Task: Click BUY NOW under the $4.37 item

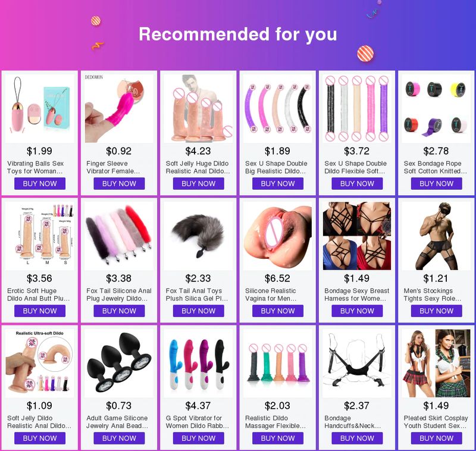Action: [x=199, y=438]
